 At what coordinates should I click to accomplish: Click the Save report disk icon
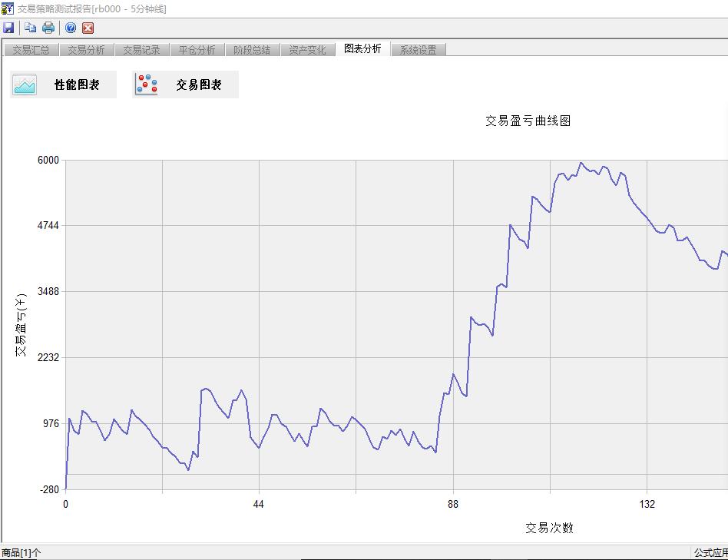[9, 27]
